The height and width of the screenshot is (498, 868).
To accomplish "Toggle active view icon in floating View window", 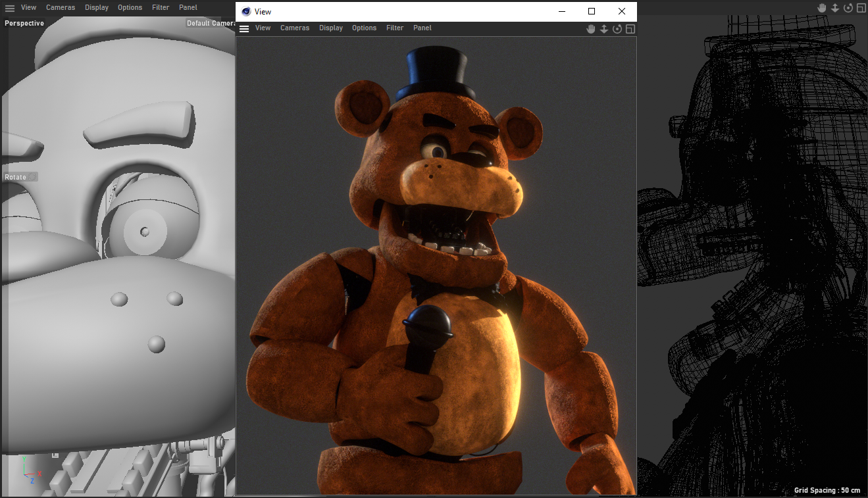I will (630, 29).
